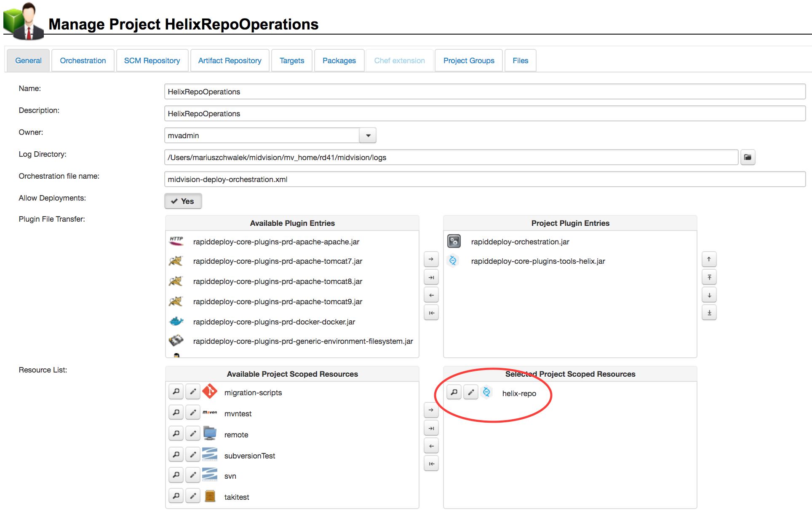Viewport: 812px width, 520px height.
Task: Select the migration-scripts resource row
Action: coord(292,392)
